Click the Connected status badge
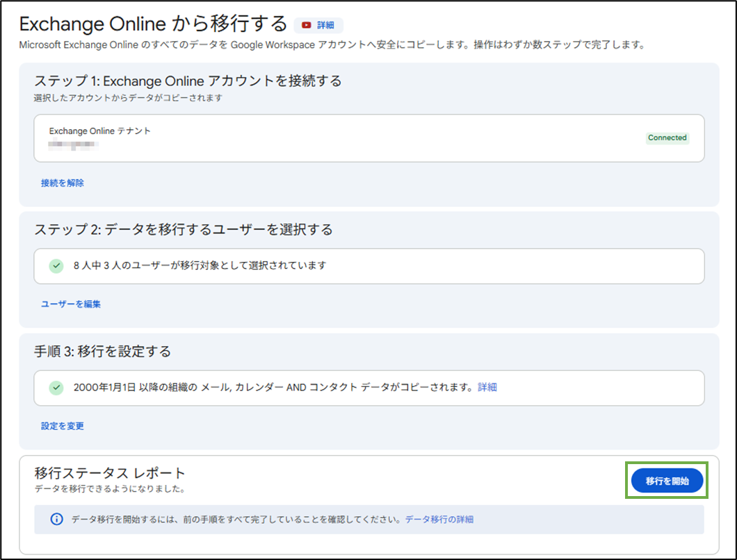The image size is (737, 560). (x=667, y=138)
